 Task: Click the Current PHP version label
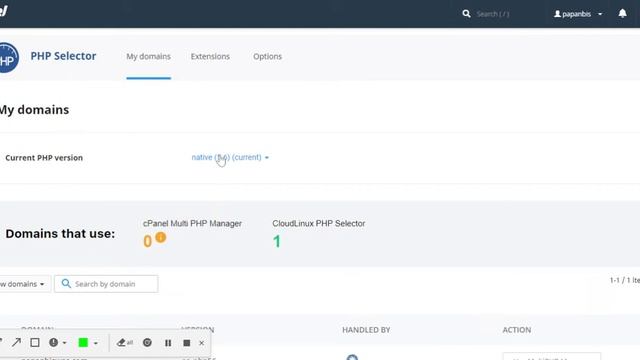[x=44, y=158]
